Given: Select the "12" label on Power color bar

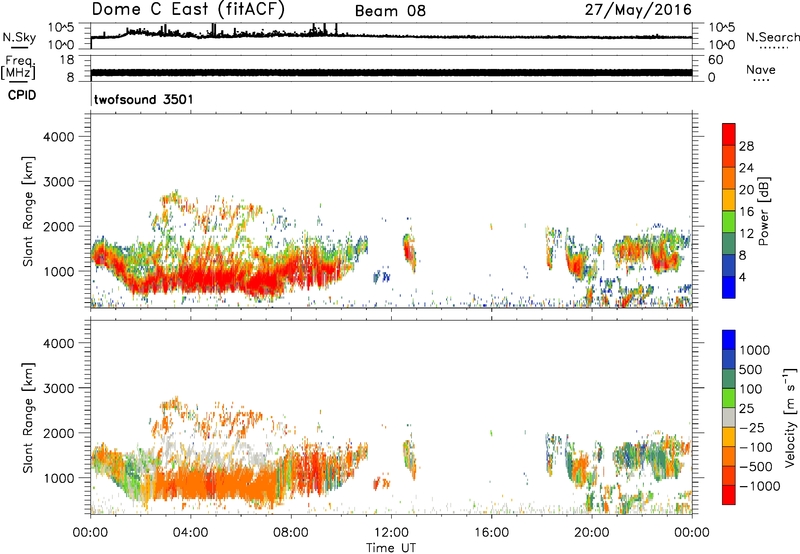Looking at the screenshot, I should tap(746, 234).
